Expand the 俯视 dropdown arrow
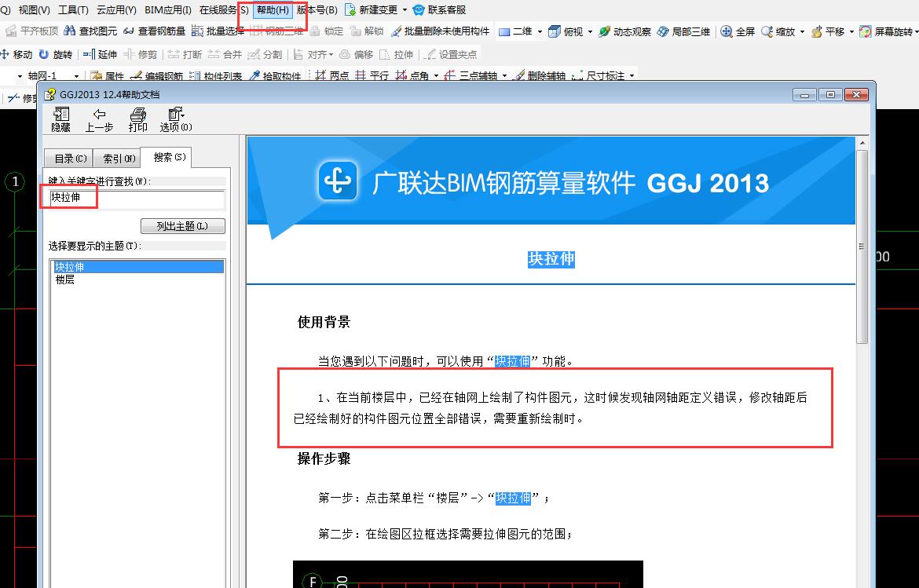The height and width of the screenshot is (588, 919). click(x=590, y=31)
